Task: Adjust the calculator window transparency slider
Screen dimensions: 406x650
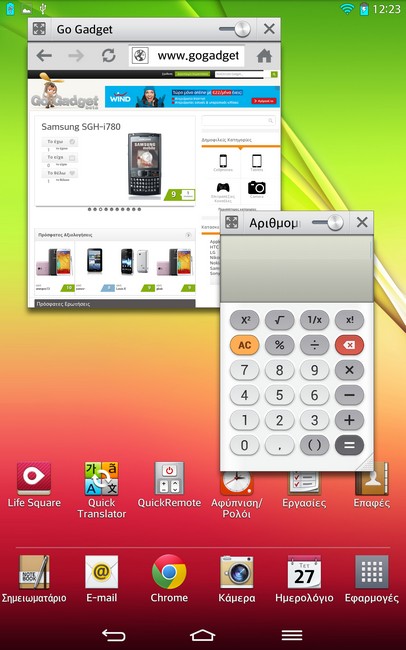Action: [x=328, y=223]
